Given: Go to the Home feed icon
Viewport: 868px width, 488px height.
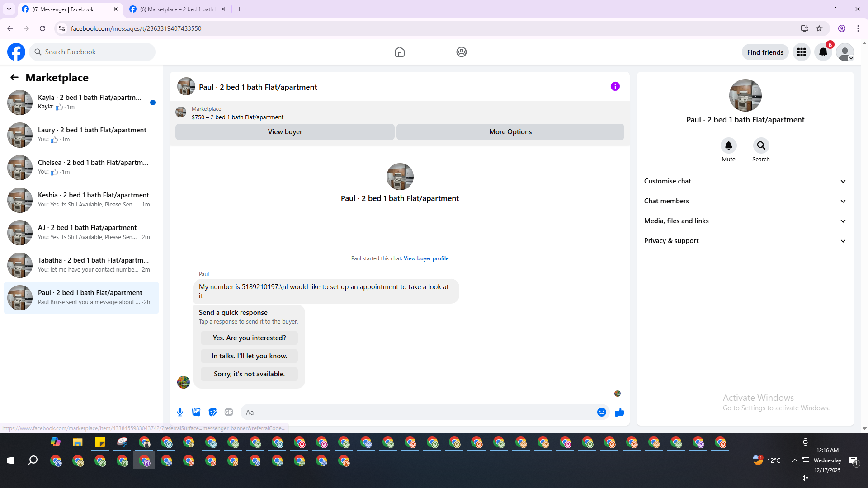Looking at the screenshot, I should click(400, 52).
